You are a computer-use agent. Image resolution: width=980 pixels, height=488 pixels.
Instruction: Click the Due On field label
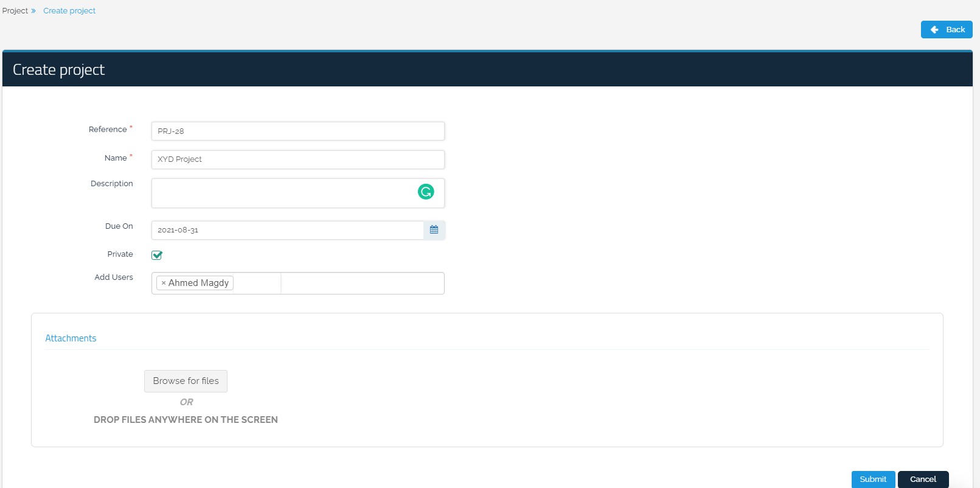(119, 226)
